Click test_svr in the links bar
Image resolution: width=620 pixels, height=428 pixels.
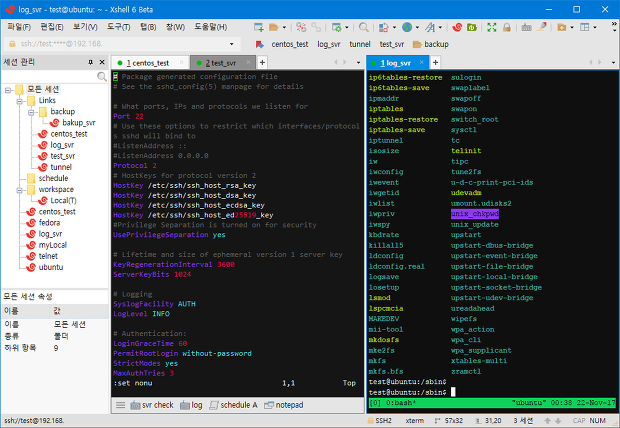(392, 44)
